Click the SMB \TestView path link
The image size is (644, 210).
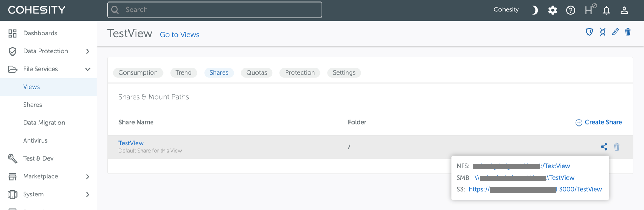525,178
